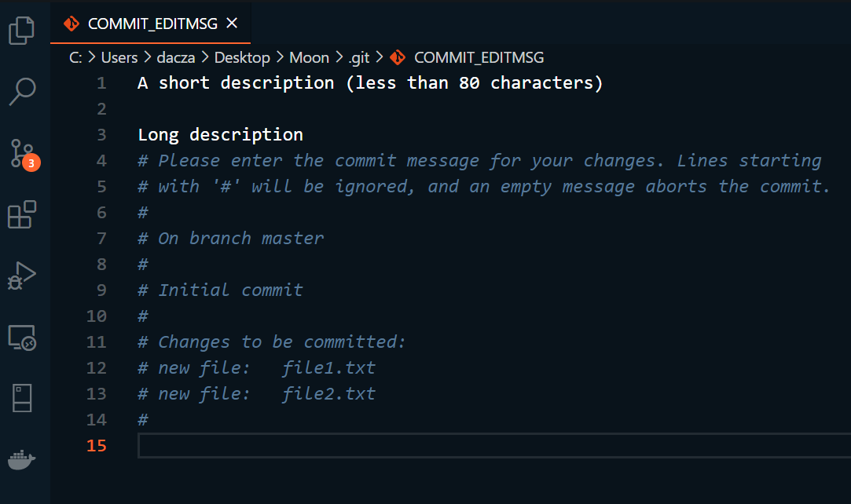Place cursor in empty line 15
The height and width of the screenshot is (504, 851).
(x=471, y=446)
